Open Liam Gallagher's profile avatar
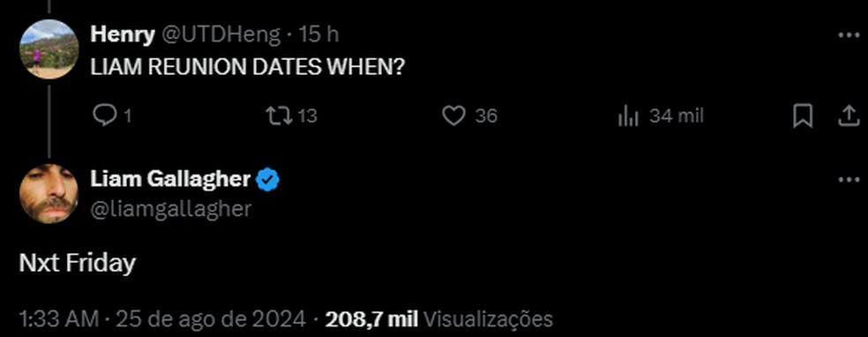868x337 pixels. [49, 194]
